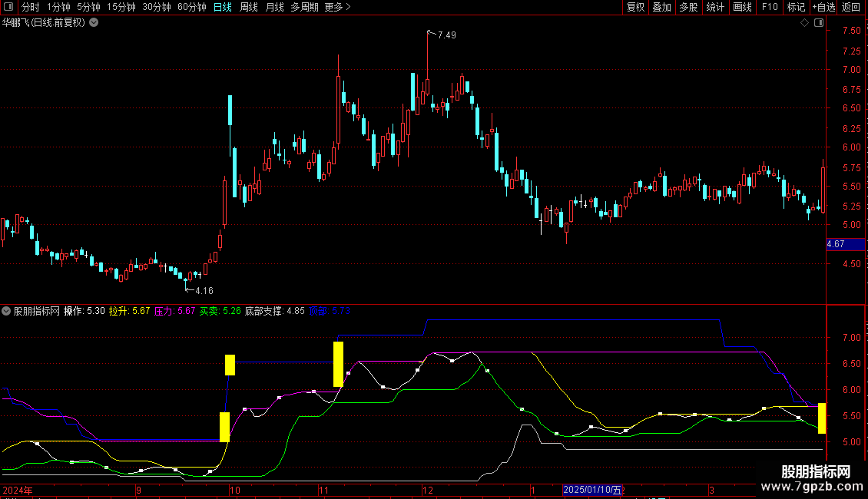Click the 4.50 price axis label

click(x=851, y=264)
